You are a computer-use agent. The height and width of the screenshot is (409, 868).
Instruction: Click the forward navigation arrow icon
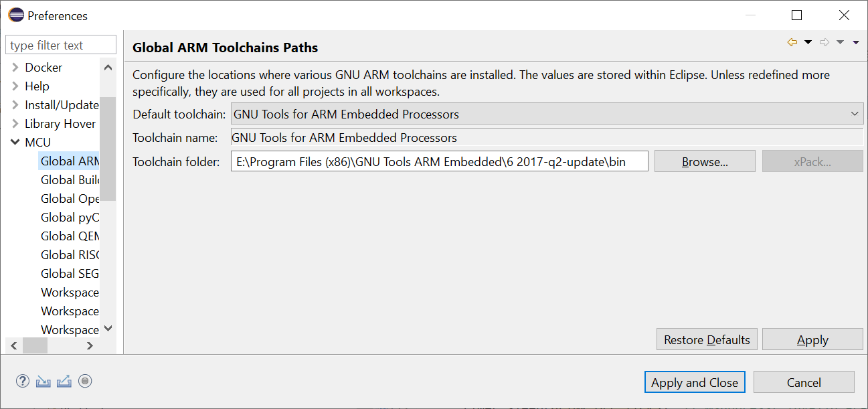[824, 42]
